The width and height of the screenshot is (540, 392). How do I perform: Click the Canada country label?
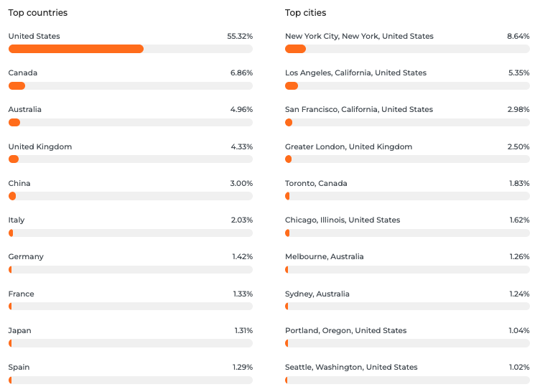click(x=23, y=73)
